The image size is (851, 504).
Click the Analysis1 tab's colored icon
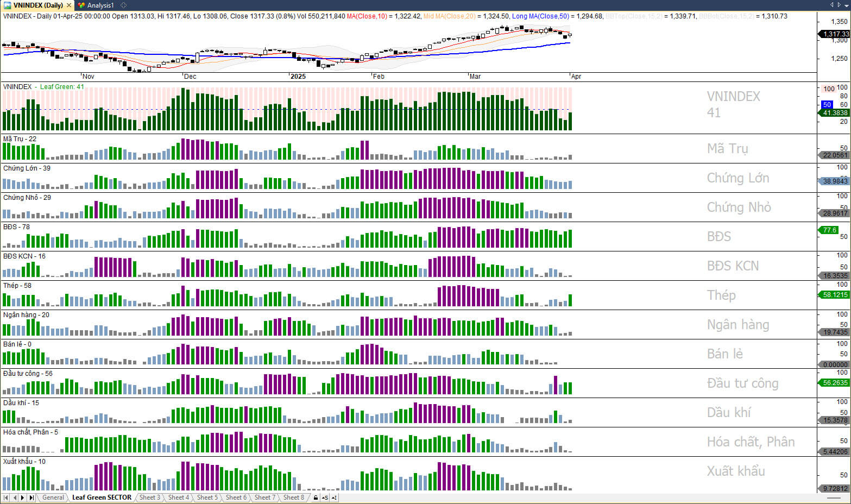81,5
